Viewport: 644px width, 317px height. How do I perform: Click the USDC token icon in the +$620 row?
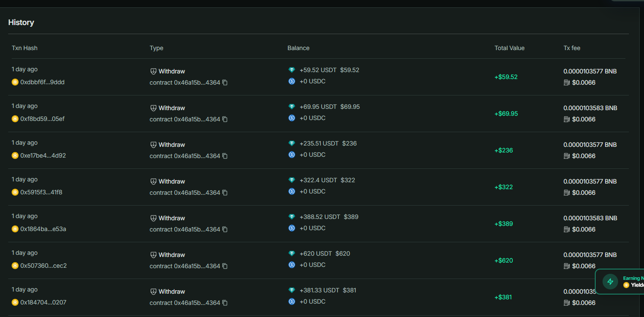point(292,265)
